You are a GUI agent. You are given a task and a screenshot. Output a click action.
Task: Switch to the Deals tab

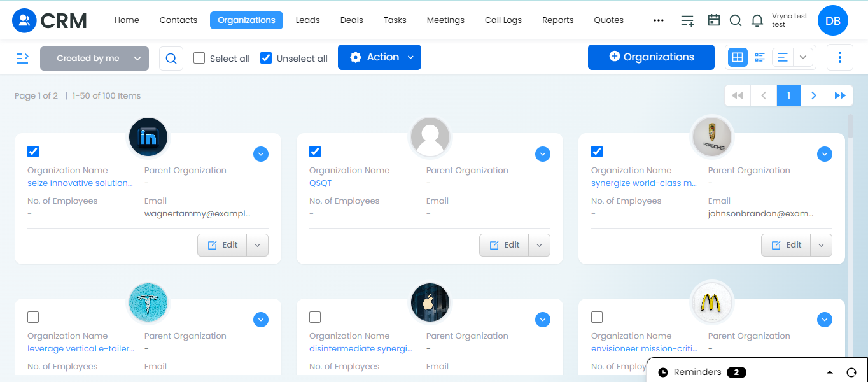click(352, 20)
